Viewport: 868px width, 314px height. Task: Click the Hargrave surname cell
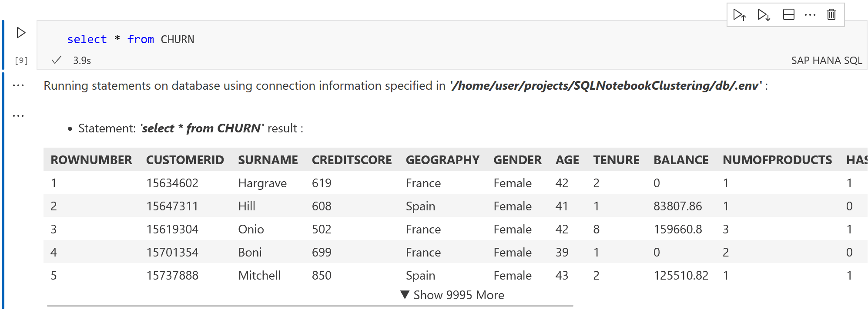[x=262, y=183]
